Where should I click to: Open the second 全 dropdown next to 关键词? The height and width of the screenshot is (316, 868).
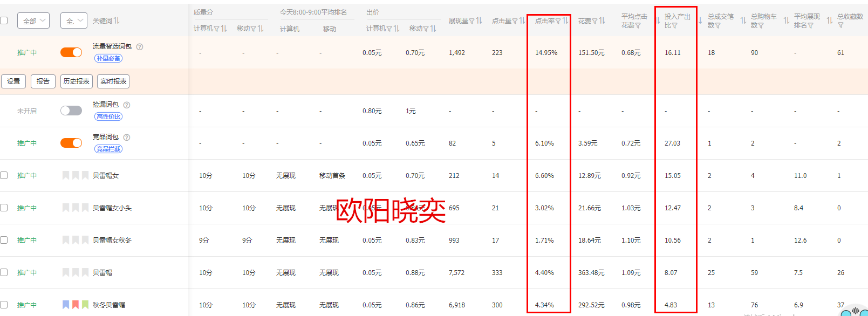coord(73,21)
